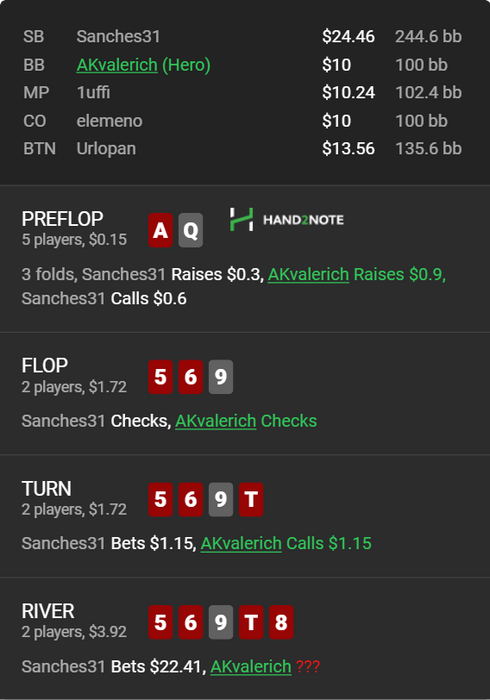
Task: Click the PREFLOP section heading
Action: coord(62,219)
